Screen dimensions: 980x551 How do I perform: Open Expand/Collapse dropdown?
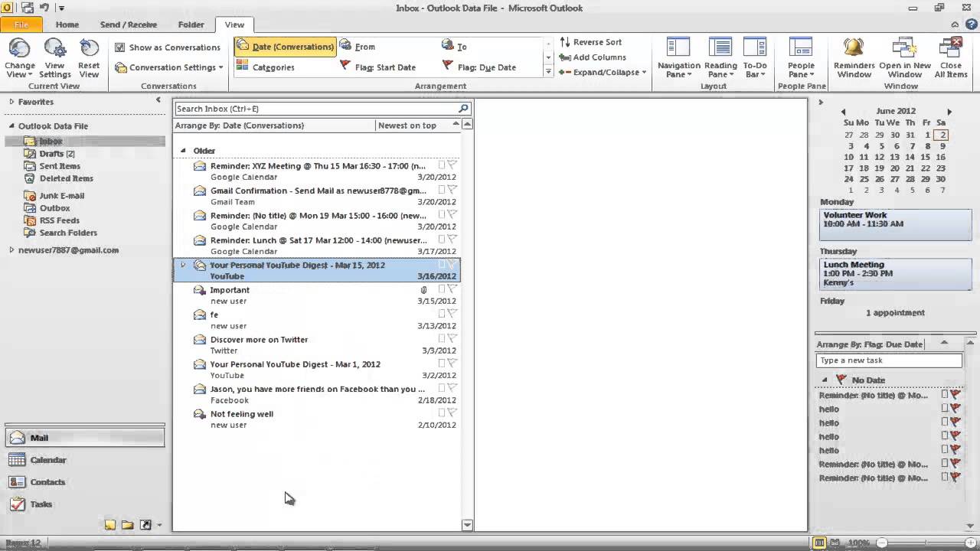click(603, 73)
